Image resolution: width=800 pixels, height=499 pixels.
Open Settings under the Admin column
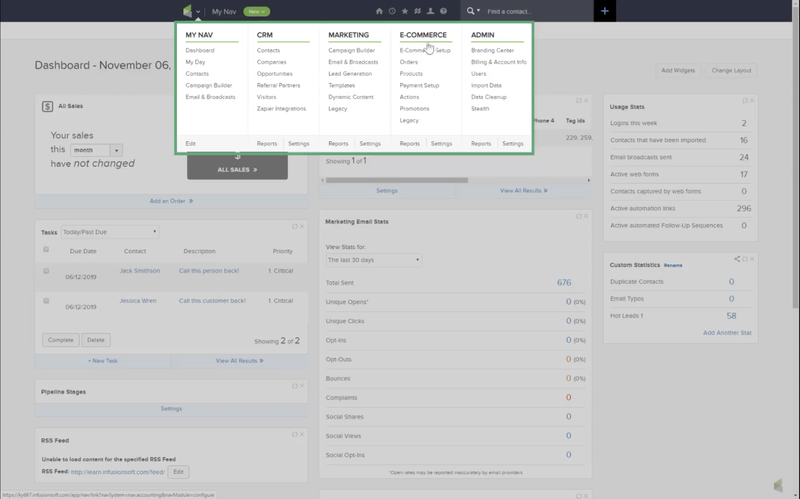pyautogui.click(x=513, y=144)
